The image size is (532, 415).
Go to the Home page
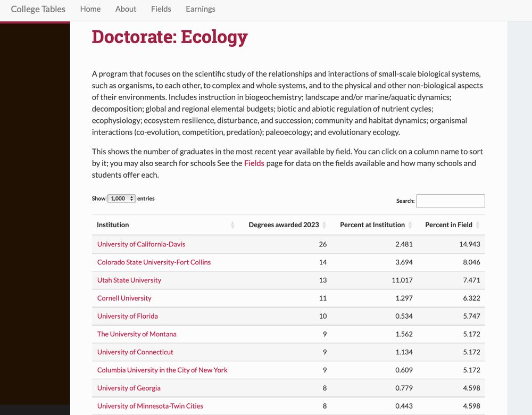point(90,9)
